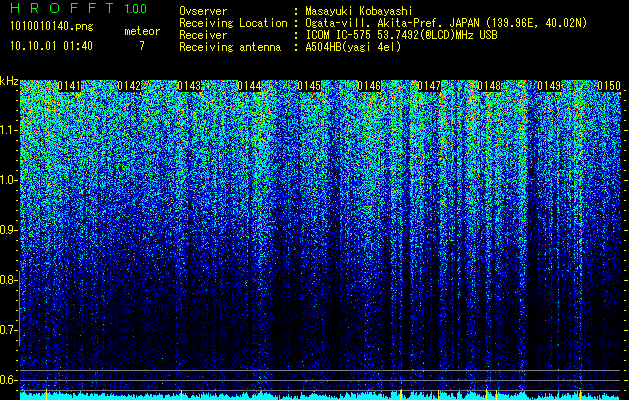Click the 0.7 frequency axis label
629x400 pixels.
pyautogui.click(x=8, y=330)
